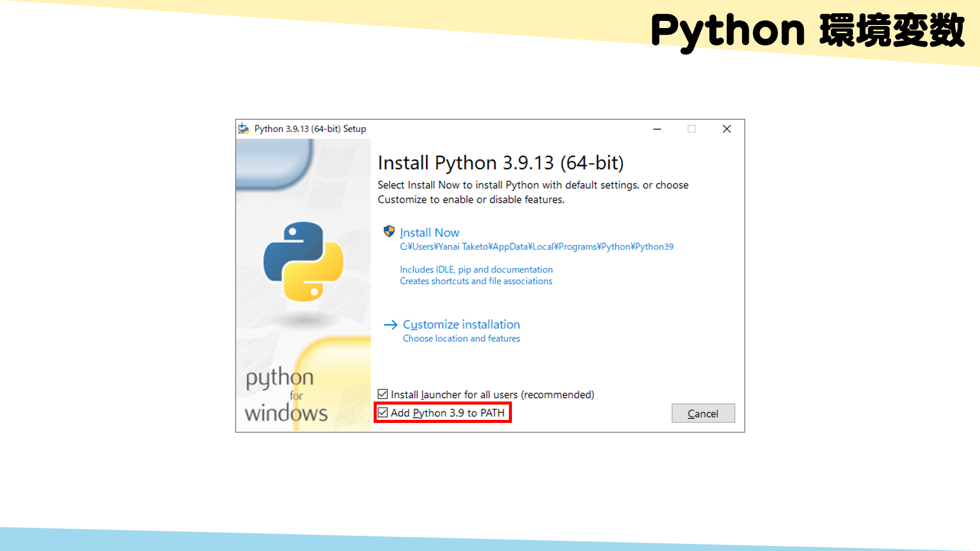
Task: Click the Python logo in the setup sidebar
Action: 303,261
